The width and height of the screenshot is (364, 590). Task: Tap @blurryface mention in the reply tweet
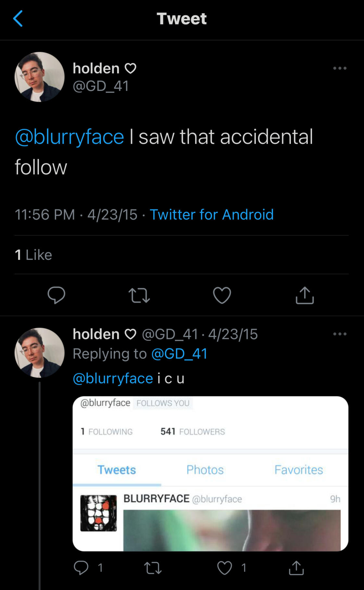click(x=113, y=378)
